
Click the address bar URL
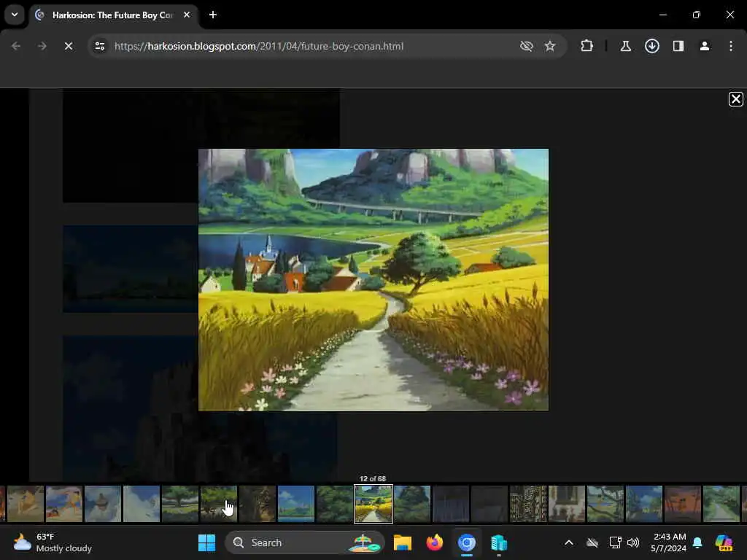259,46
